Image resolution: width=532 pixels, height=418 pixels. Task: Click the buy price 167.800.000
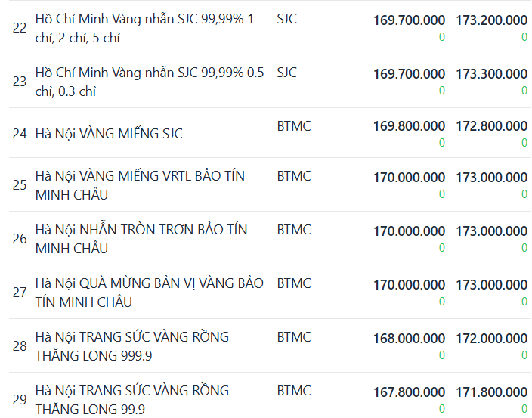click(x=409, y=392)
